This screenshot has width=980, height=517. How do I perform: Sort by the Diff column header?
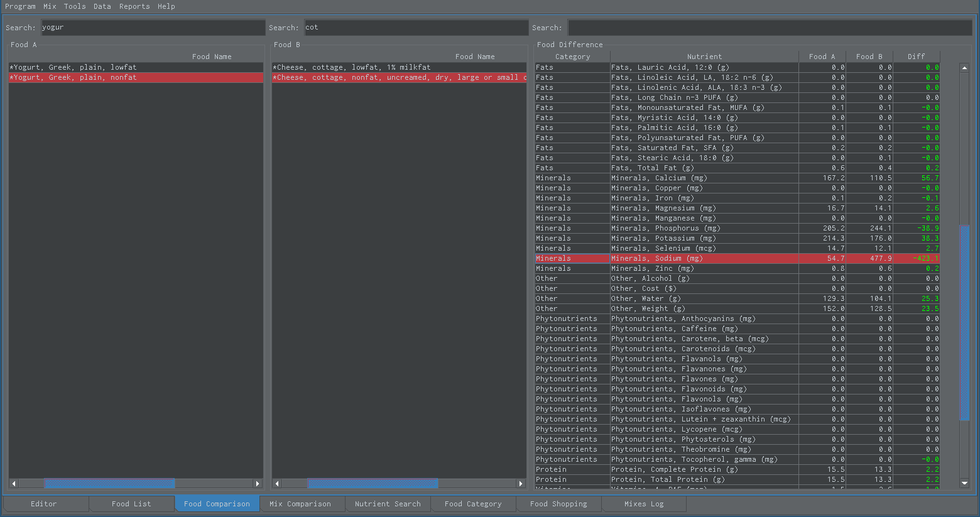917,57
